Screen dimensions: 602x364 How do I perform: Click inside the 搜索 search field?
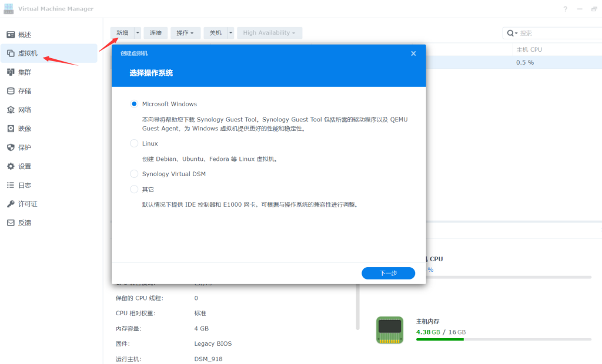pos(547,33)
